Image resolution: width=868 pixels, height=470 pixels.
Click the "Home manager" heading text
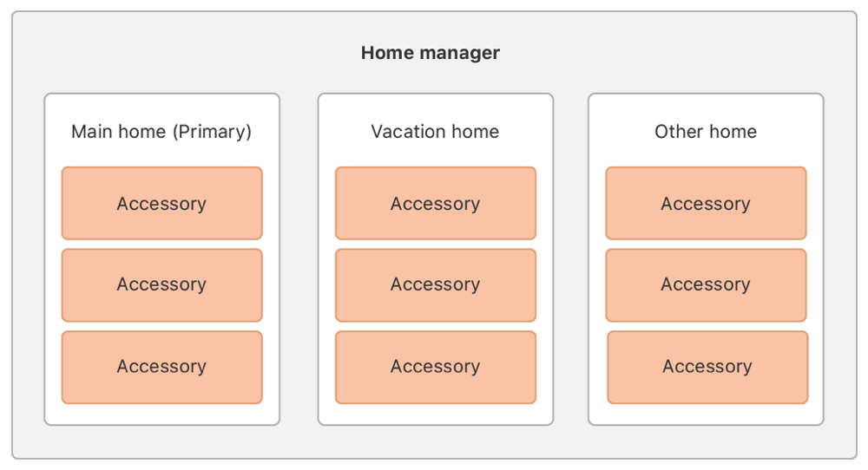coord(431,53)
